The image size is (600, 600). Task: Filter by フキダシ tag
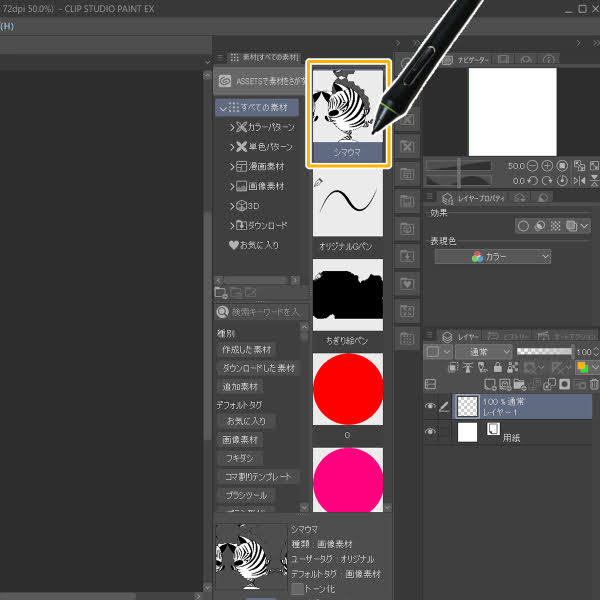click(240, 458)
